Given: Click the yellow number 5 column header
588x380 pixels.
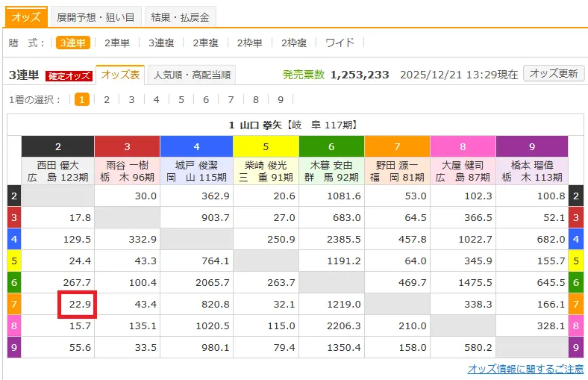Looking at the screenshot, I should tap(265, 146).
